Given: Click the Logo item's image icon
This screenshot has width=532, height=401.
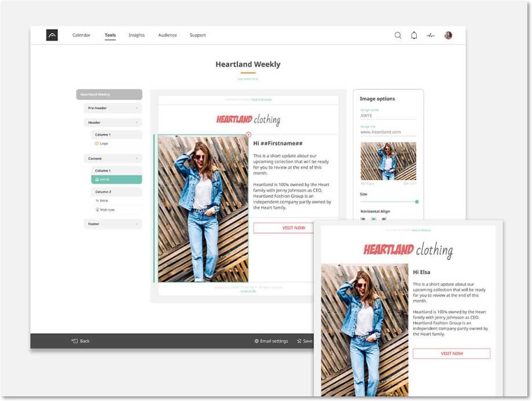Looking at the screenshot, I should pyautogui.click(x=97, y=144).
